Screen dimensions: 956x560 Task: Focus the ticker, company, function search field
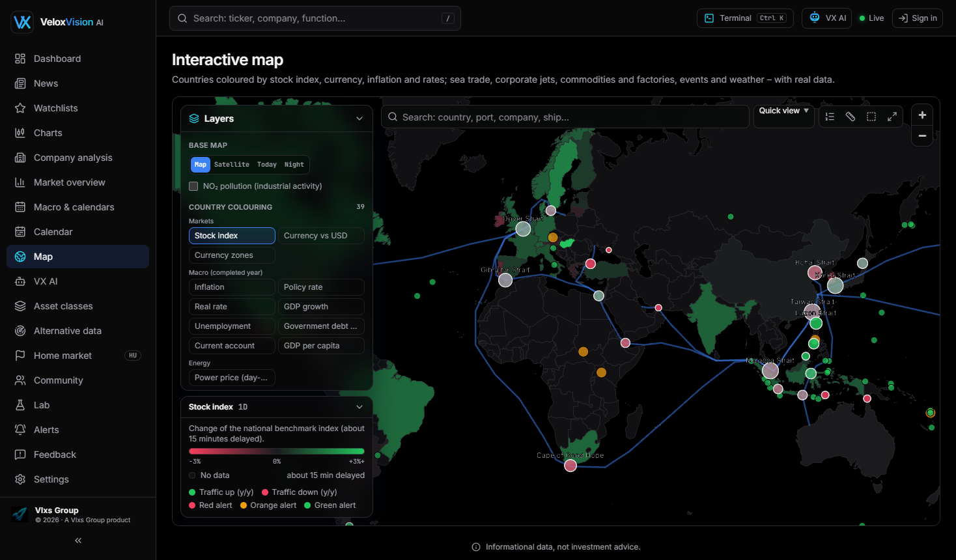(315, 18)
